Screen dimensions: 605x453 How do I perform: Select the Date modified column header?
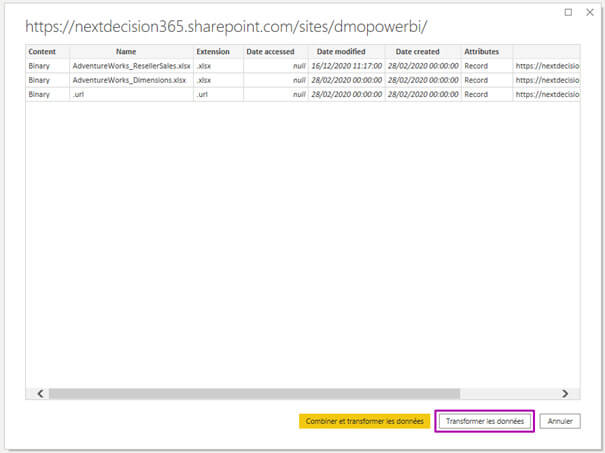346,52
